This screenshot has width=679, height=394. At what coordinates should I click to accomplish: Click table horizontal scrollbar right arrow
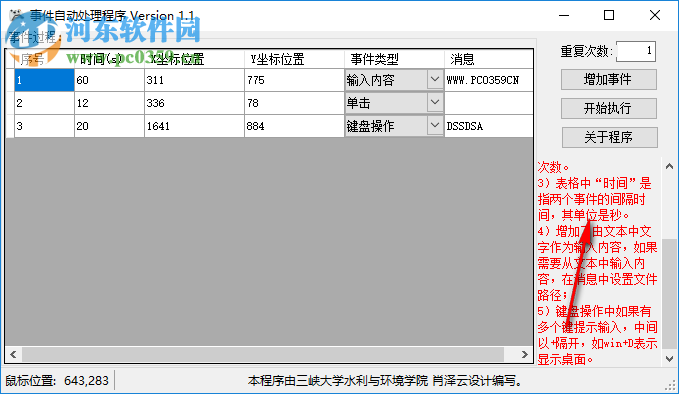click(x=524, y=355)
